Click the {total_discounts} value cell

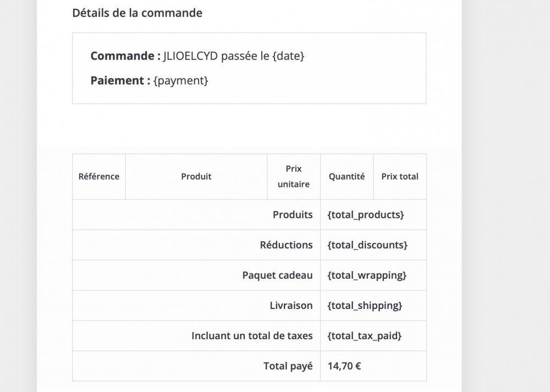pyautogui.click(x=367, y=245)
